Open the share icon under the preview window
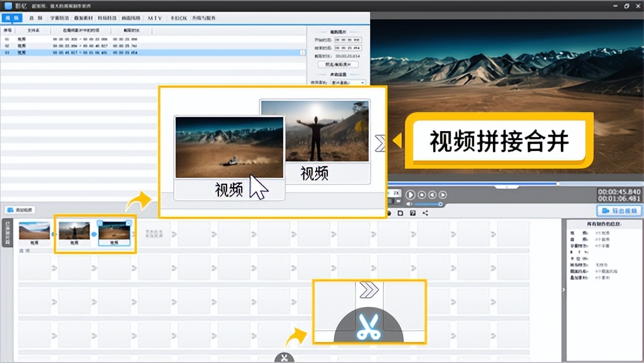 (425, 213)
